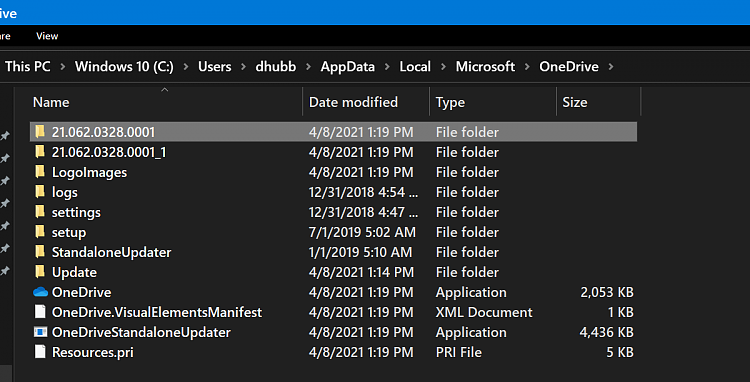The height and width of the screenshot is (382, 750).
Task: Select the Resources.pri file name
Action: [x=93, y=352]
